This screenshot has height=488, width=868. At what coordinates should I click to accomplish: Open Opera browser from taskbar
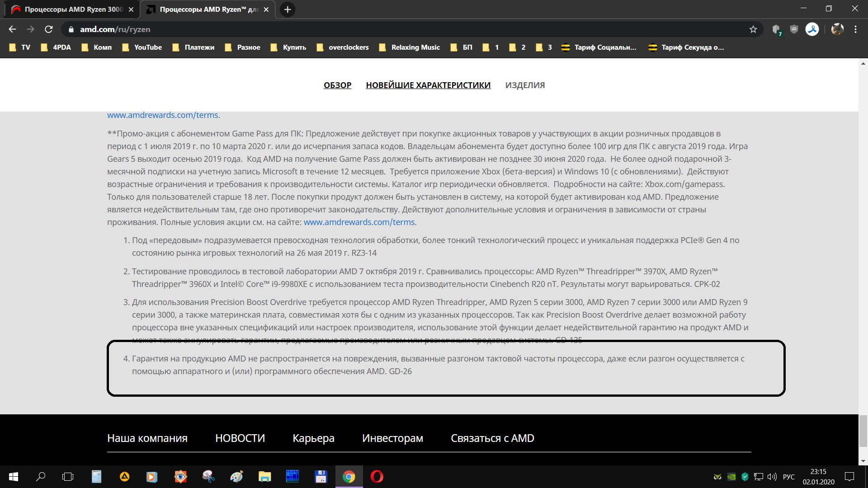[377, 477]
